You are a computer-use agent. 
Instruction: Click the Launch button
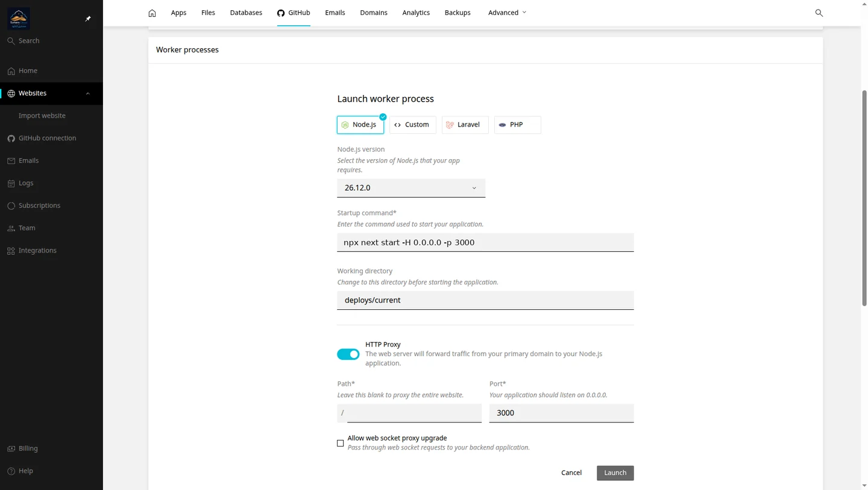[x=615, y=473]
